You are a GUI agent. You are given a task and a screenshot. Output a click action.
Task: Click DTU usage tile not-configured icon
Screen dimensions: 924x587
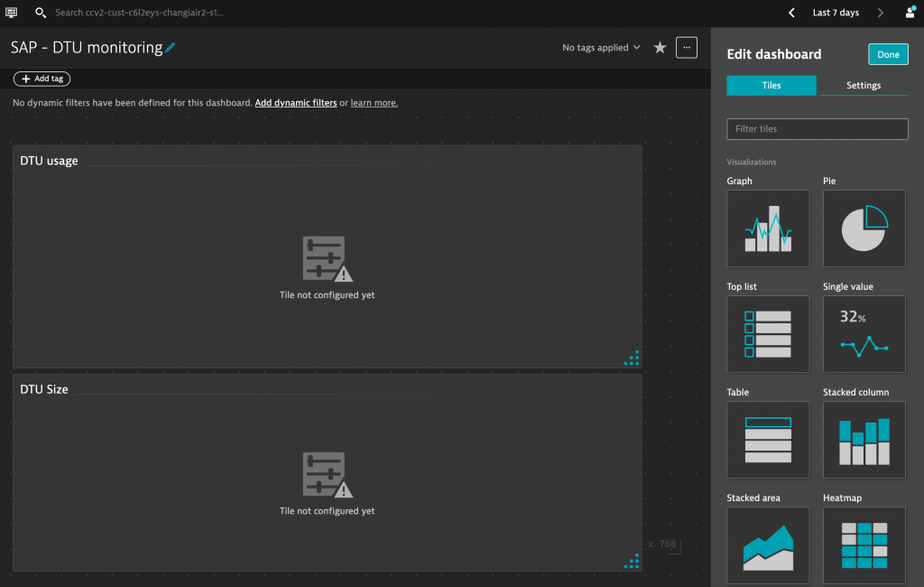click(x=328, y=259)
